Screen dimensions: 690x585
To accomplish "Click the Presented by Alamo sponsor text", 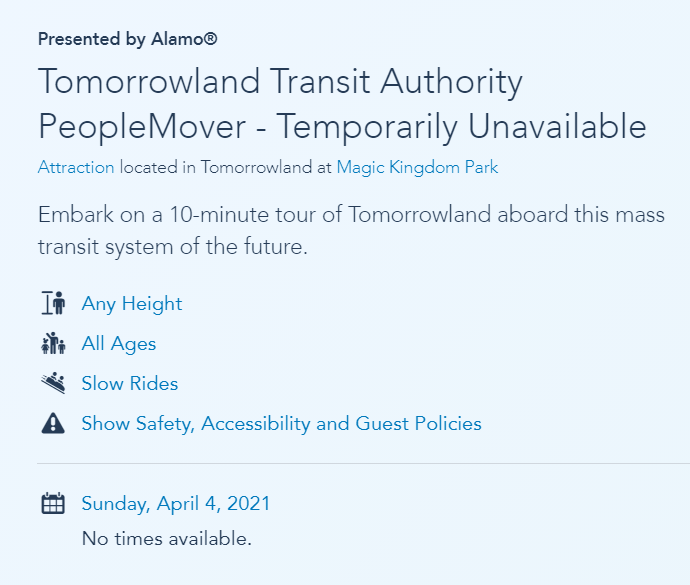I will tap(127, 39).
